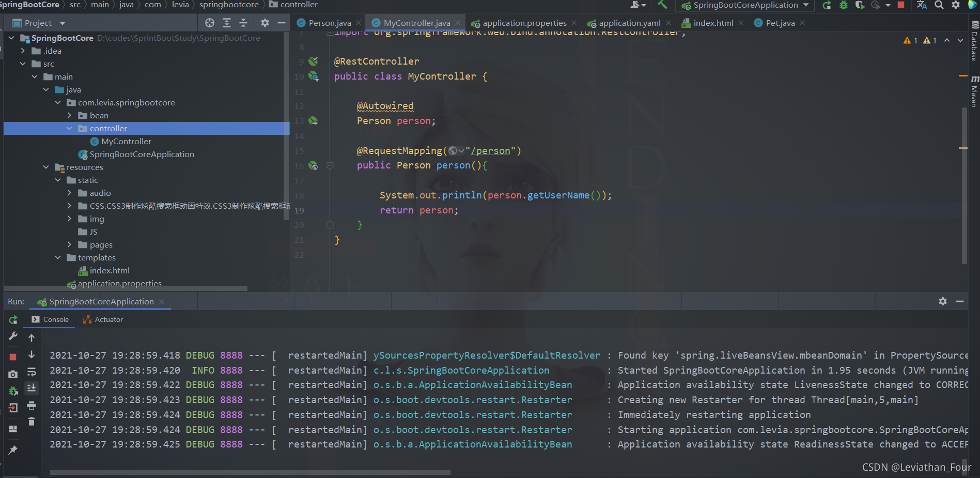
Task: Hide the Project tool window
Action: click(282, 23)
